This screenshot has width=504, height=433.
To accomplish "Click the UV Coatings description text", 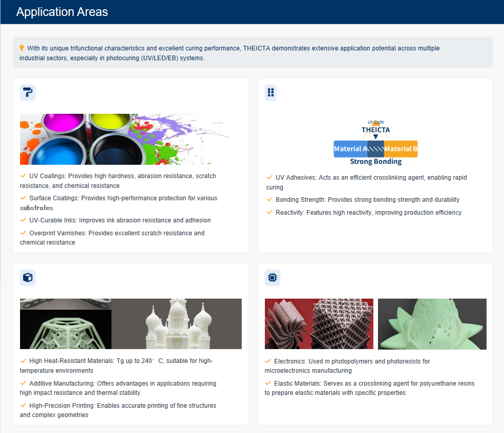I will click(x=118, y=181).
